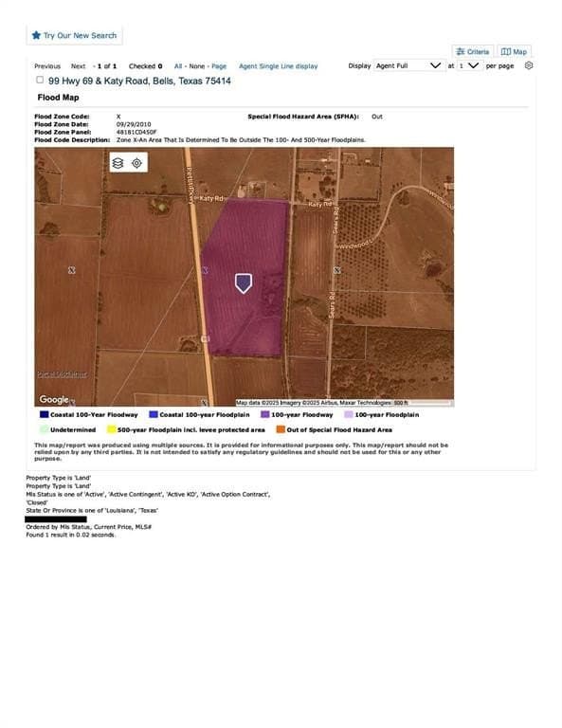Click flood zone panel value 48181C0450F

pos(136,133)
